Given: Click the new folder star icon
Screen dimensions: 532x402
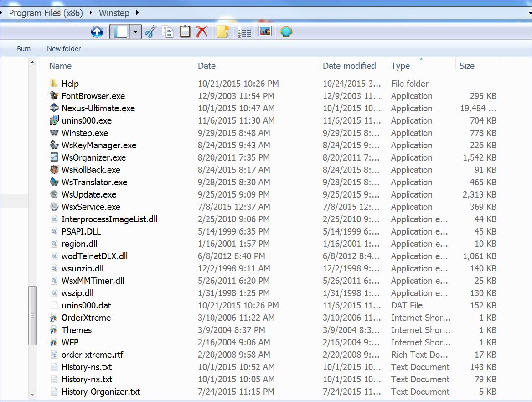Looking at the screenshot, I should pos(223,32).
